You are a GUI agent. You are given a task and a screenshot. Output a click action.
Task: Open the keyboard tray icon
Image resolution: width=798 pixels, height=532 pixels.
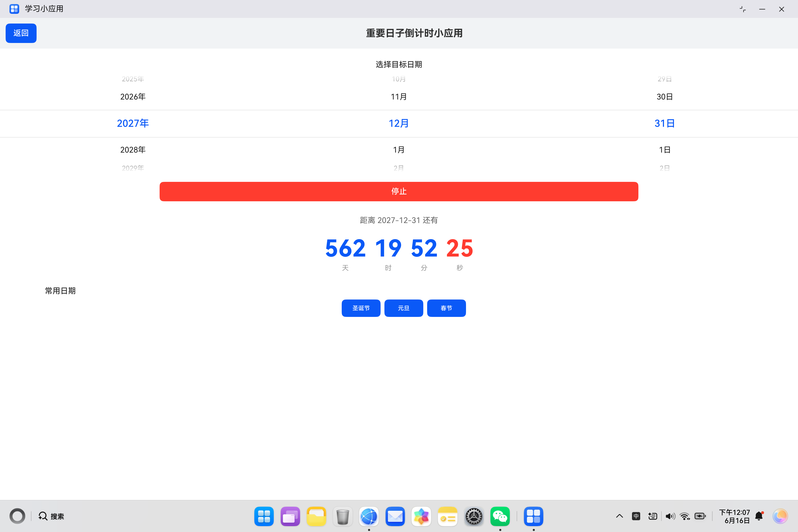[x=652, y=516]
